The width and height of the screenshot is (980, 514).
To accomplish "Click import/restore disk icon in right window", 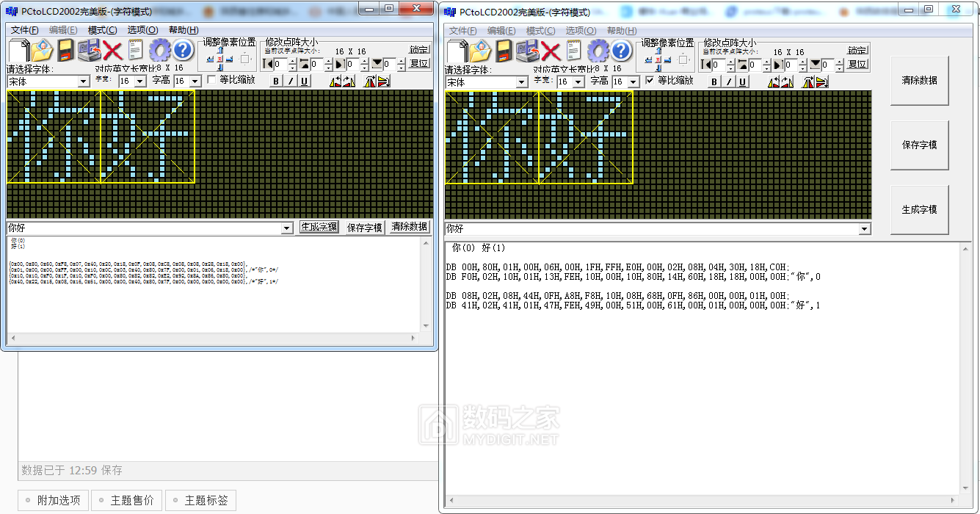I will point(527,51).
